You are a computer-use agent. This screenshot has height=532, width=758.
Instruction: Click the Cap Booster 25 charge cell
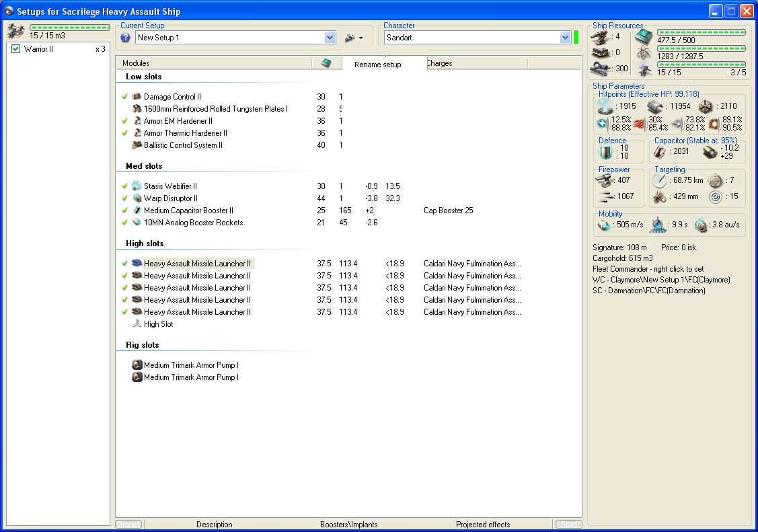click(x=448, y=211)
